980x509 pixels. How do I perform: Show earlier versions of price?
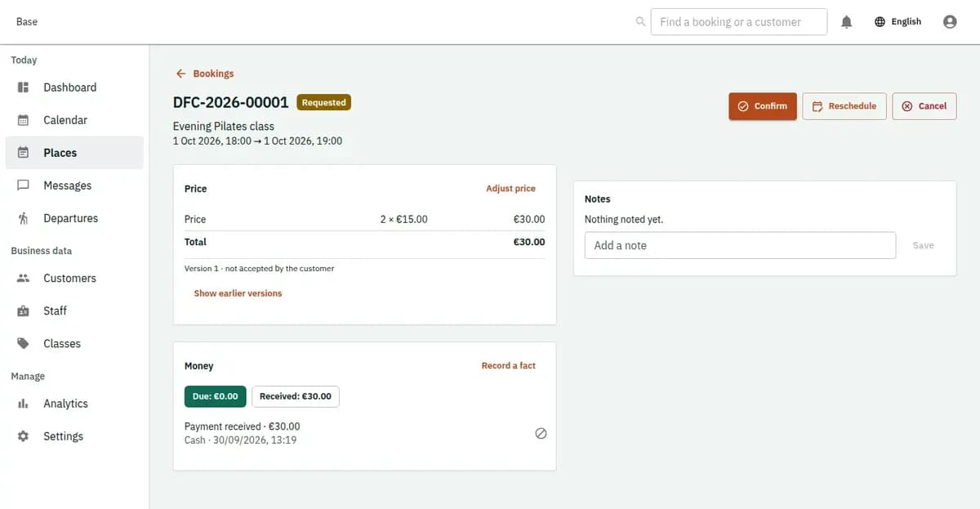tap(238, 293)
